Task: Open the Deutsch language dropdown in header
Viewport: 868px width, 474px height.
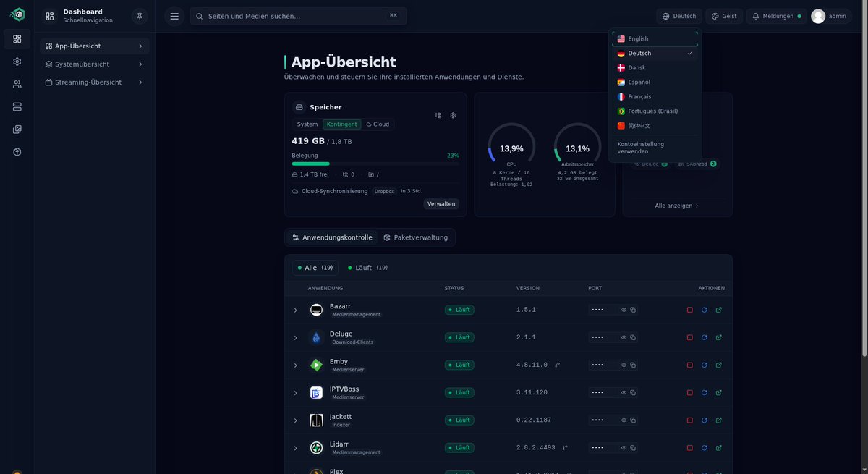Action: [x=679, y=16]
